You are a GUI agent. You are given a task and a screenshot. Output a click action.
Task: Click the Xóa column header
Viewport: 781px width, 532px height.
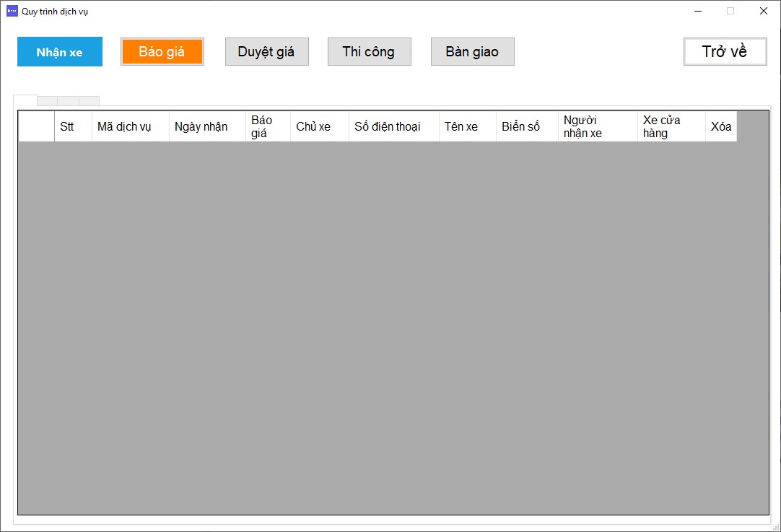[x=721, y=126]
